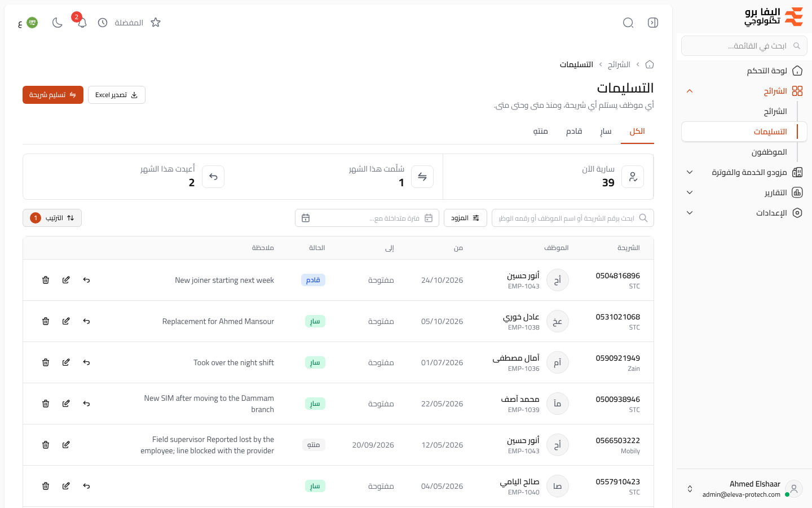Switch to the سارٍ tab
Viewport: 812px width, 508px height.
click(606, 132)
